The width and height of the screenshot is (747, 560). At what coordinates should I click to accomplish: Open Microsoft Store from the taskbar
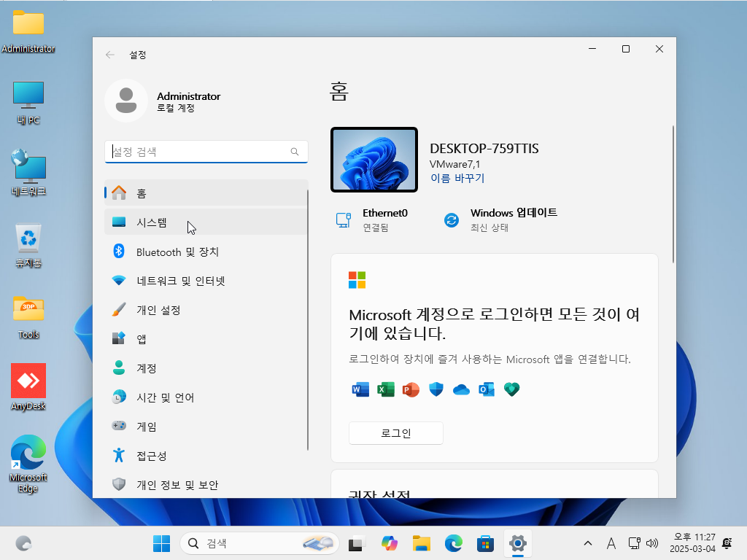click(485, 543)
